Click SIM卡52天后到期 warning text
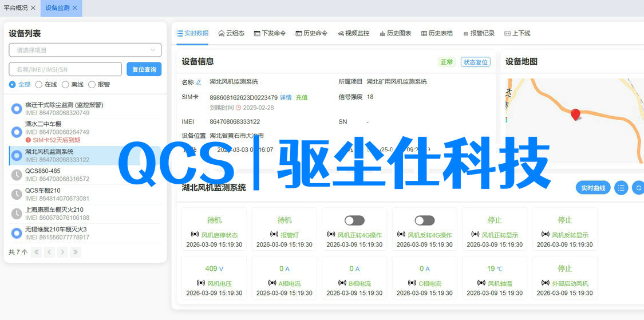This screenshot has width=644, height=320. 56,140
